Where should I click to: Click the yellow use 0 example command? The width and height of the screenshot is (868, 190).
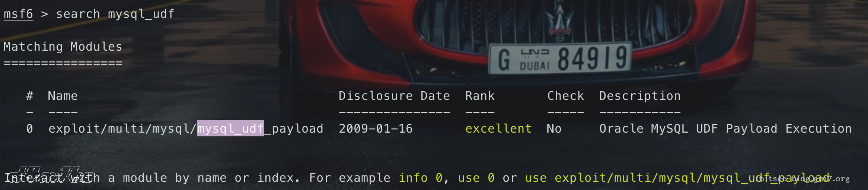(x=476, y=178)
